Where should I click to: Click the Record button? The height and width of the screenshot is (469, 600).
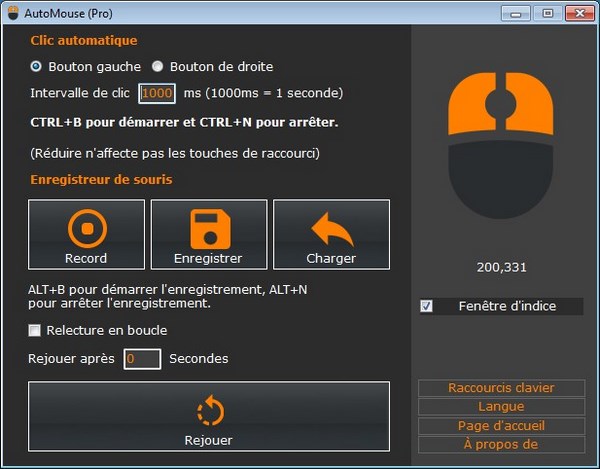click(x=86, y=234)
